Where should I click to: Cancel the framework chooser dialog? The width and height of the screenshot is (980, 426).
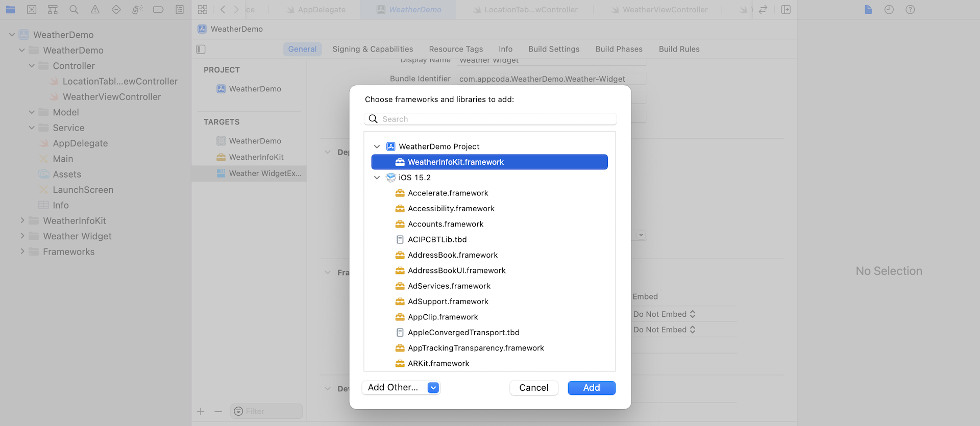click(533, 388)
